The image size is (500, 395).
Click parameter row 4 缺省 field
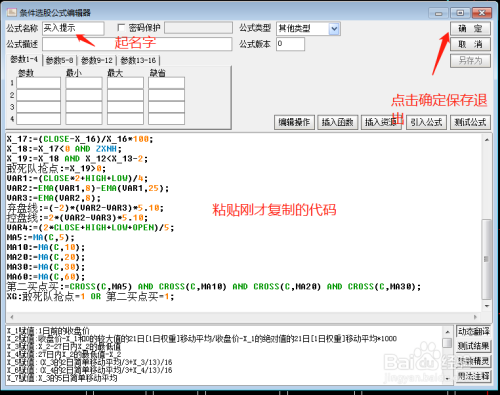(166, 119)
